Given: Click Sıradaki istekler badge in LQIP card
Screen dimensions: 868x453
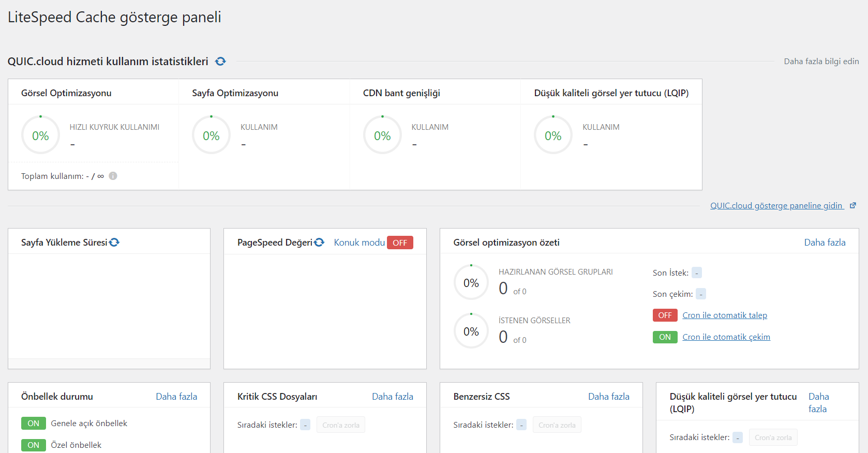Looking at the screenshot, I should click(x=738, y=437).
